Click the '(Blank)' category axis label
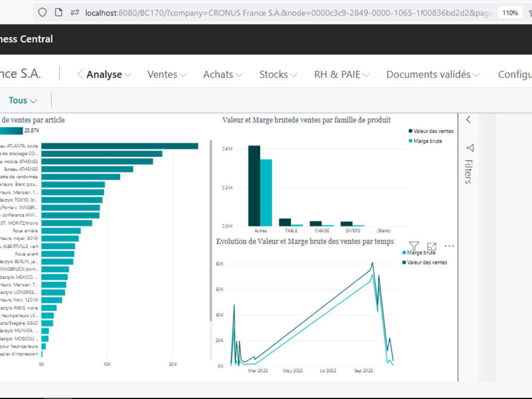Screen dimensions: 532x399 pyautogui.click(x=384, y=231)
